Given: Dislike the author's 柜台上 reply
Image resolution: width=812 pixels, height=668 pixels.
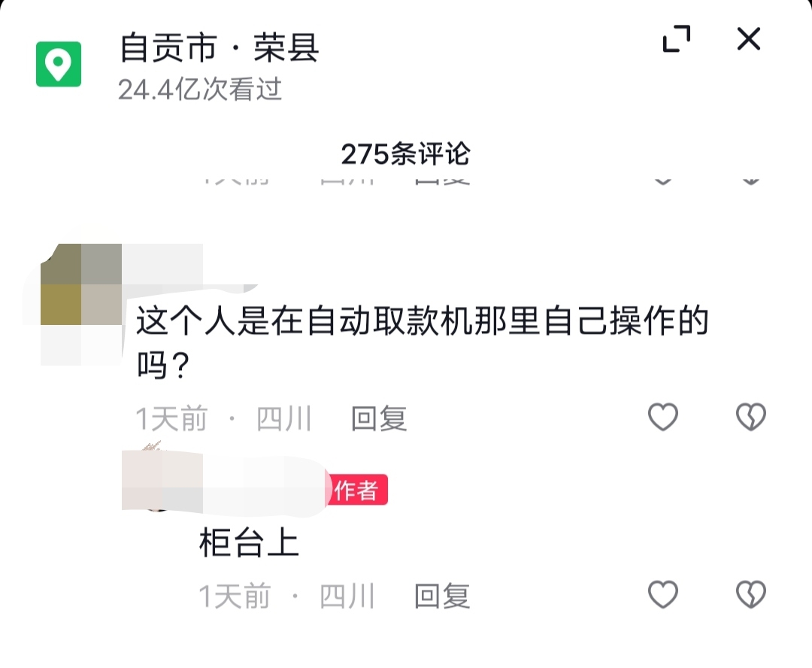Looking at the screenshot, I should coord(751,594).
